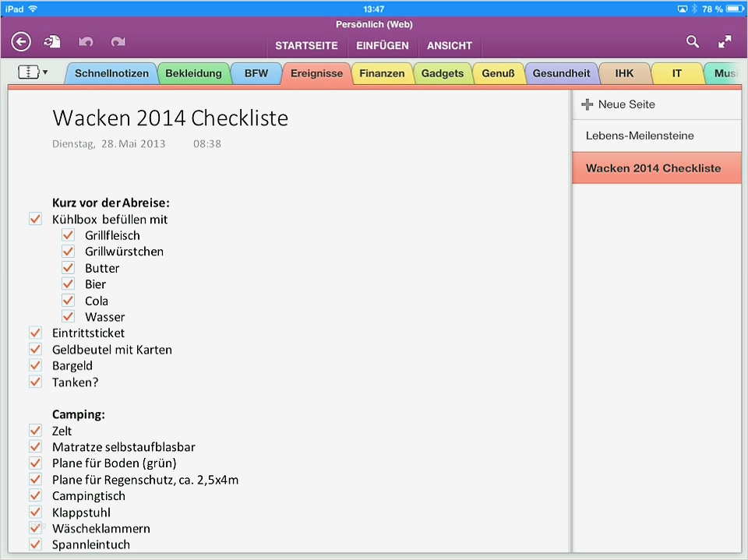The width and height of the screenshot is (748, 560).
Task: Sync the current page using the sync icon
Action: point(51,41)
